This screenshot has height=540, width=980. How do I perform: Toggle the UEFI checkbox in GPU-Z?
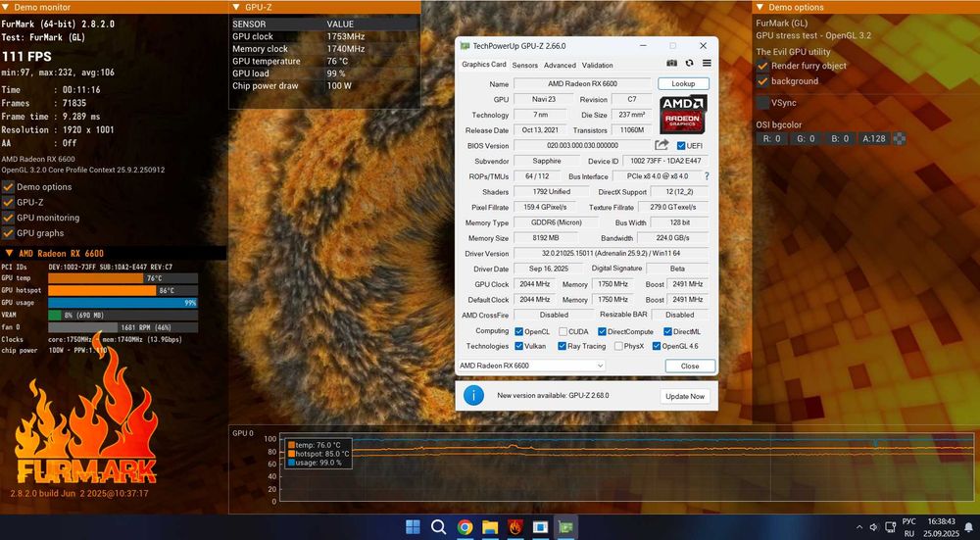click(x=681, y=146)
